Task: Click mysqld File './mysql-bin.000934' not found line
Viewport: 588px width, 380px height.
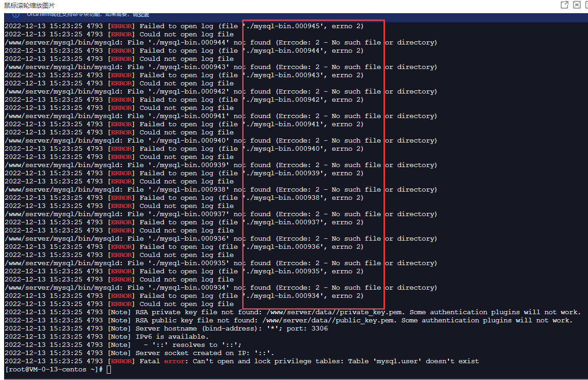Action: (x=221, y=288)
